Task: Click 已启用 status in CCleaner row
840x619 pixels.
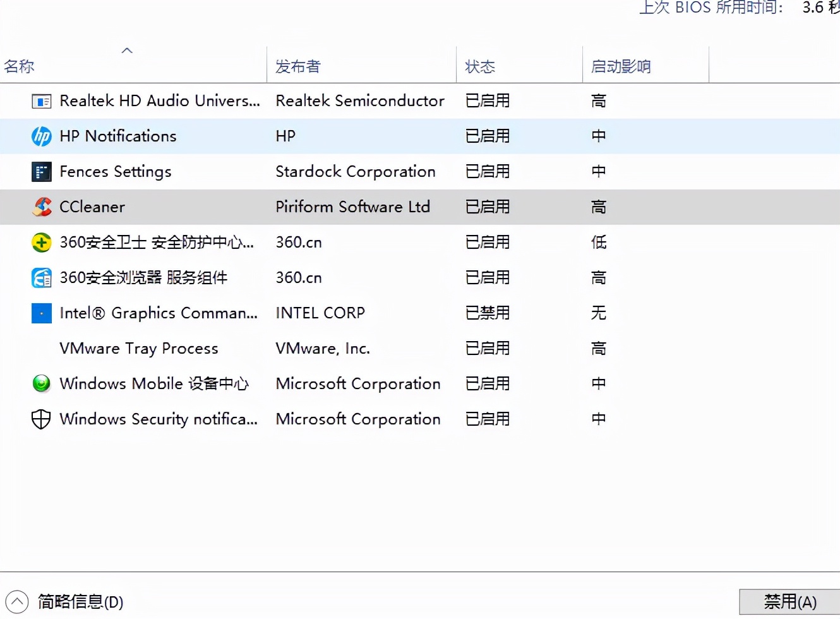Action: coord(488,207)
